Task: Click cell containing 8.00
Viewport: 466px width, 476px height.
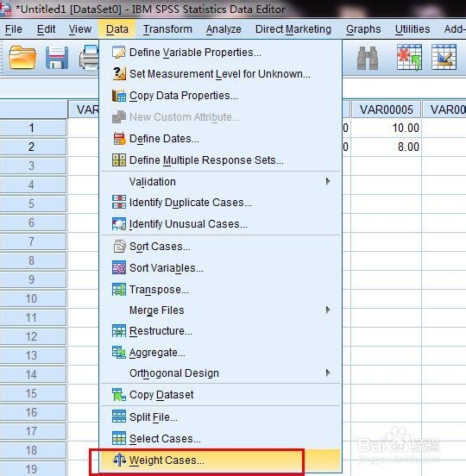Action: tap(386, 147)
